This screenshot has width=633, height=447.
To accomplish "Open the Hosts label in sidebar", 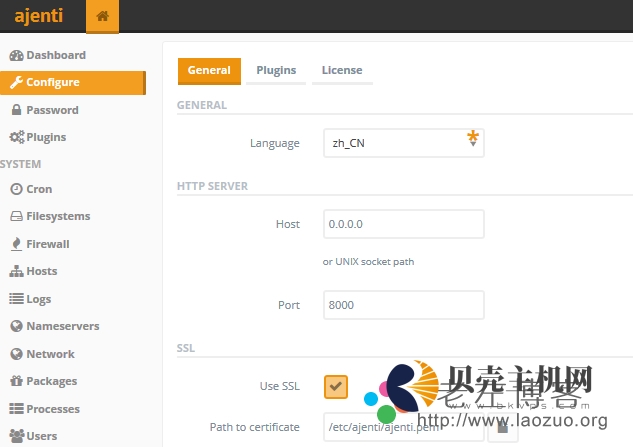I will coord(42,271).
